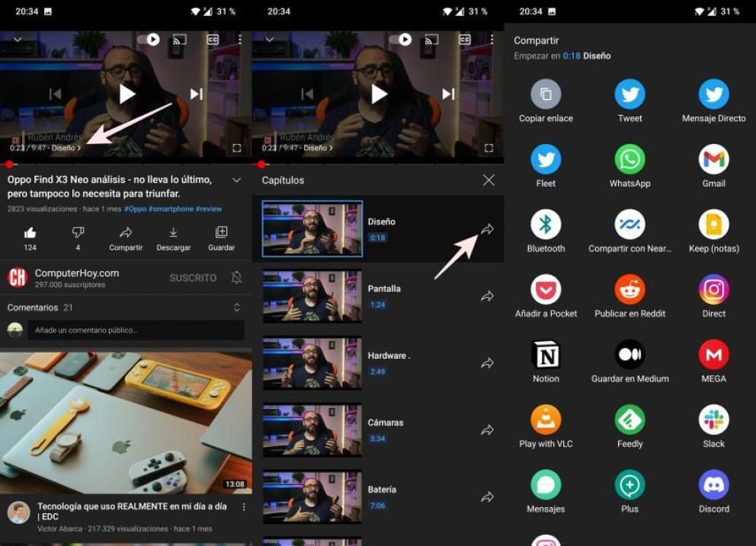Open Gmail from the share sheet
Image resolution: width=756 pixels, height=546 pixels.
point(713,159)
